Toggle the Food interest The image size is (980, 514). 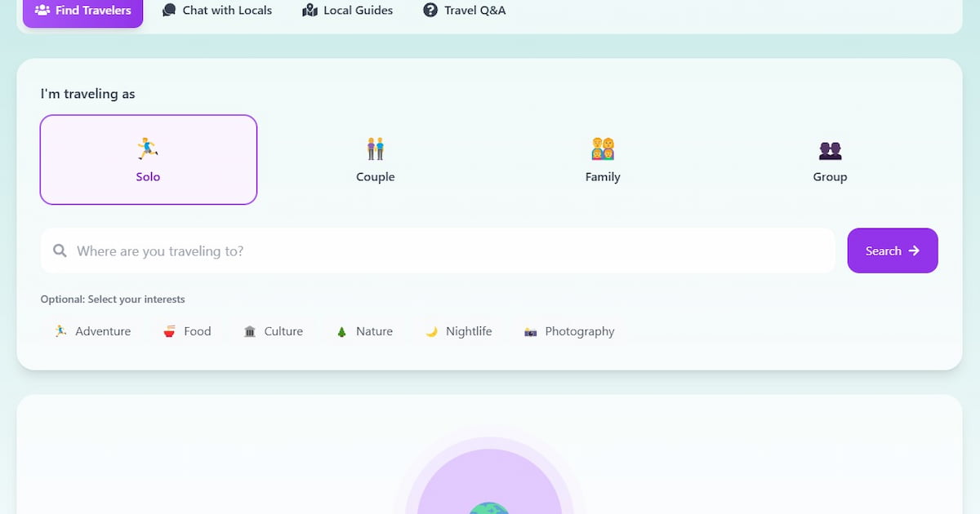click(x=187, y=330)
